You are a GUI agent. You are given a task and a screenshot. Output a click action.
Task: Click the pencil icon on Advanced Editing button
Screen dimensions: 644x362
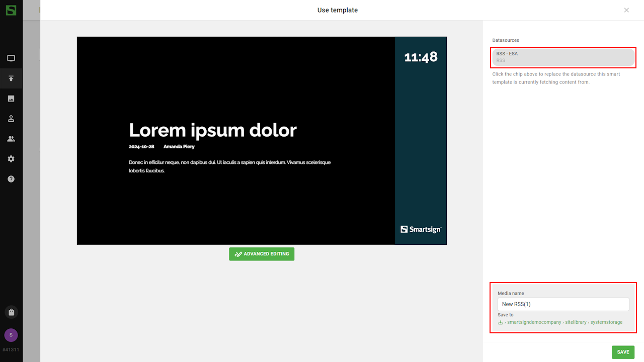[x=238, y=254]
